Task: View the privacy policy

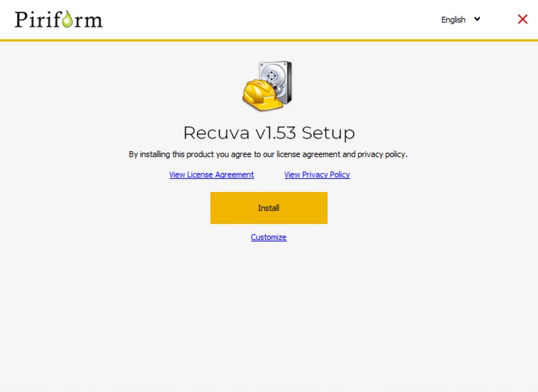Action: coord(317,174)
